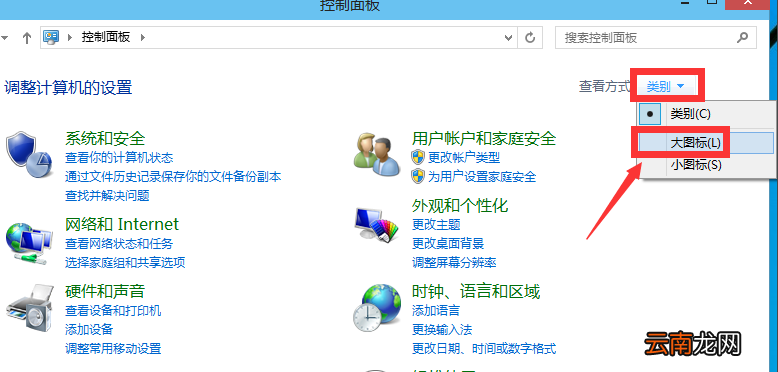Open the Hardware and Sound printer icon

29,308
